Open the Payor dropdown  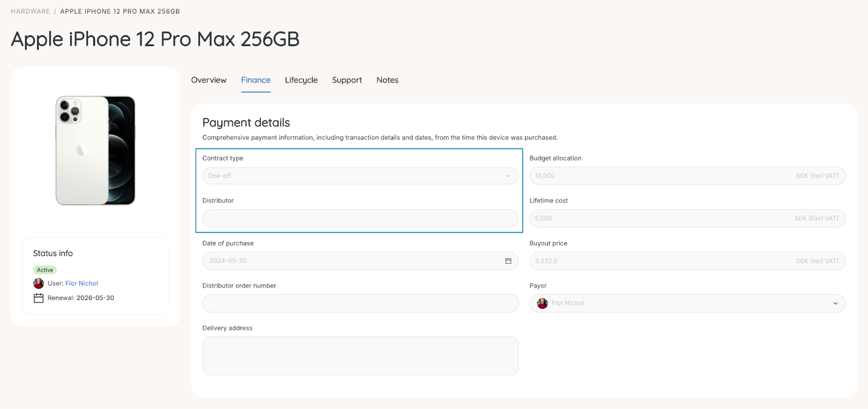coord(687,303)
